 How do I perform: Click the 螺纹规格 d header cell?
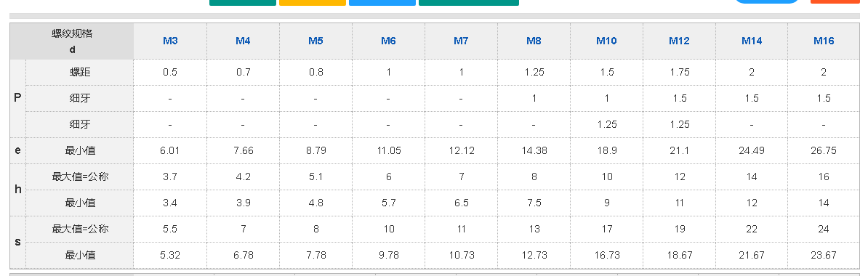click(72, 41)
